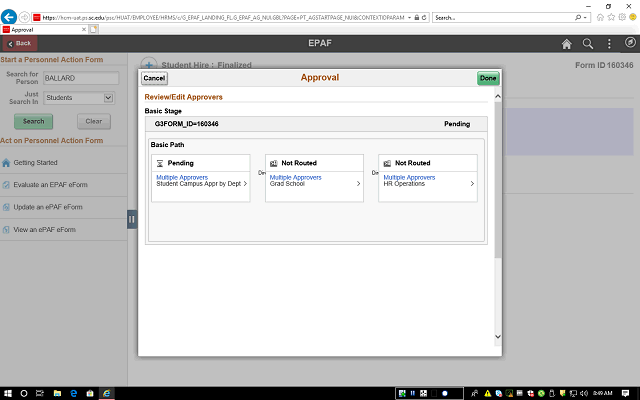Open Microsoft Edge from taskbar
The image size is (640, 400).
coord(74,393)
